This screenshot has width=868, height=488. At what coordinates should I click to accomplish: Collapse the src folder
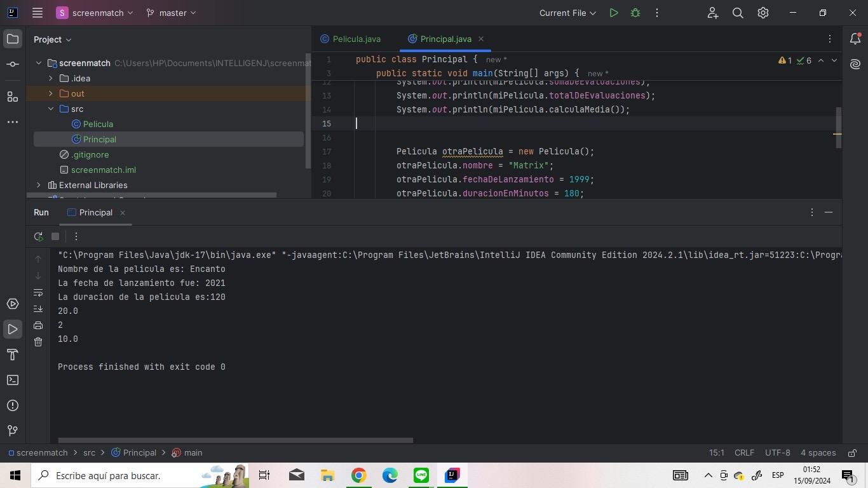pyautogui.click(x=51, y=109)
